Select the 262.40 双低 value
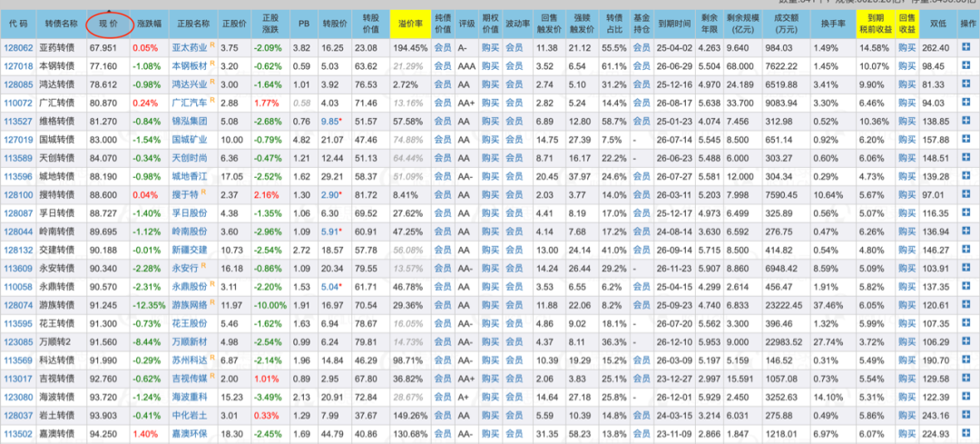The height and width of the screenshot is (444, 980). click(x=936, y=48)
